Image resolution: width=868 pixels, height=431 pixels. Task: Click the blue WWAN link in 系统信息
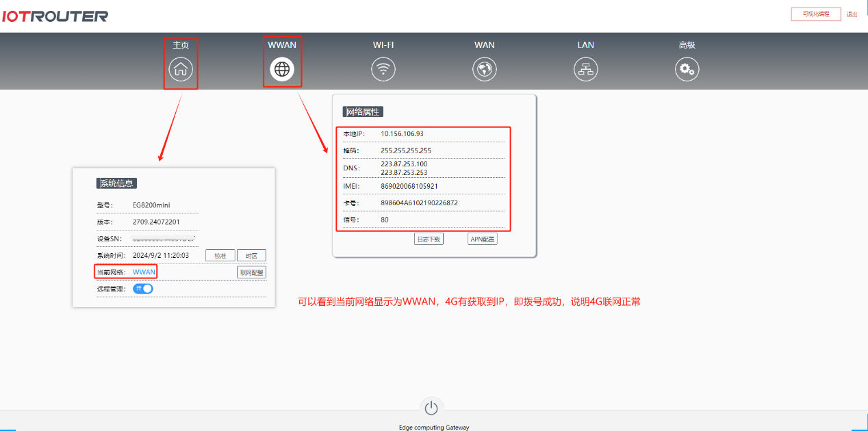(143, 272)
